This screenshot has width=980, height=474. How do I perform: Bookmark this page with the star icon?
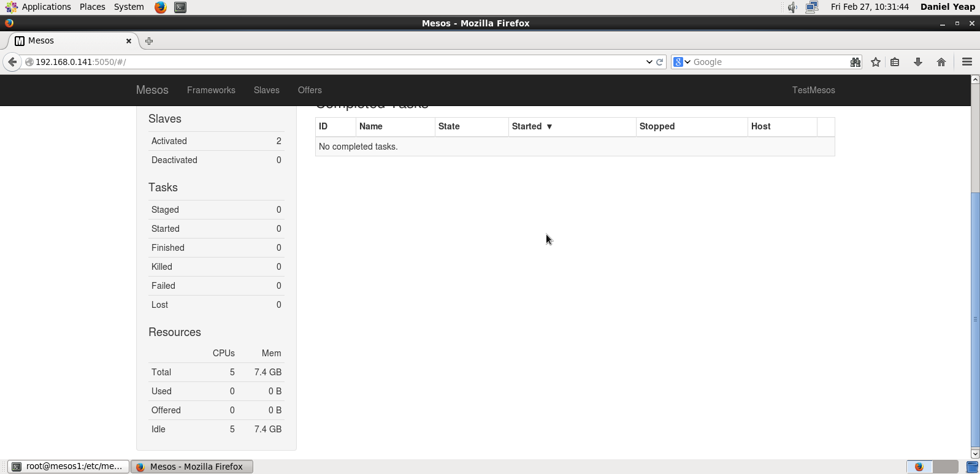pos(876,62)
